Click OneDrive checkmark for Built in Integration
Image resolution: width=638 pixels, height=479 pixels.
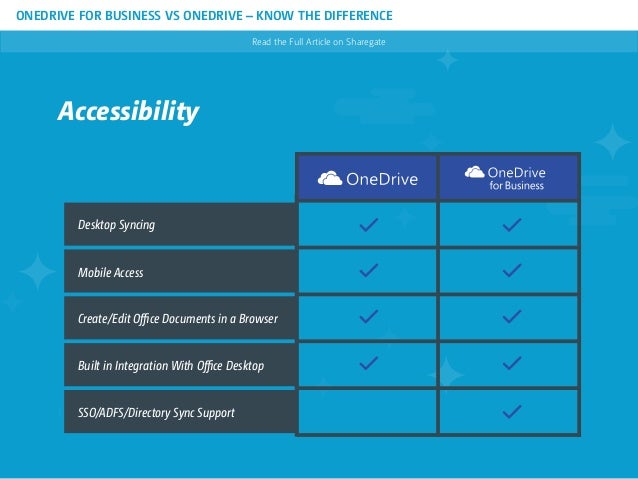[x=369, y=363]
